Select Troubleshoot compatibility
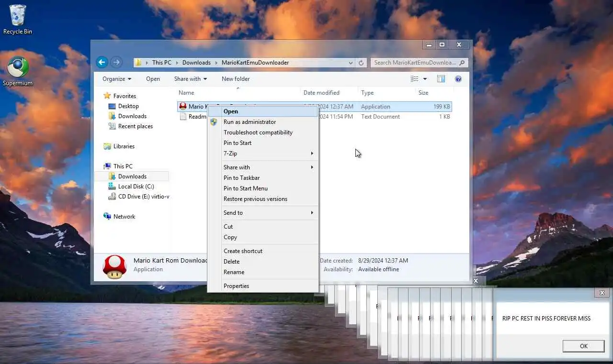This screenshot has height=364, width=613. pos(263,132)
